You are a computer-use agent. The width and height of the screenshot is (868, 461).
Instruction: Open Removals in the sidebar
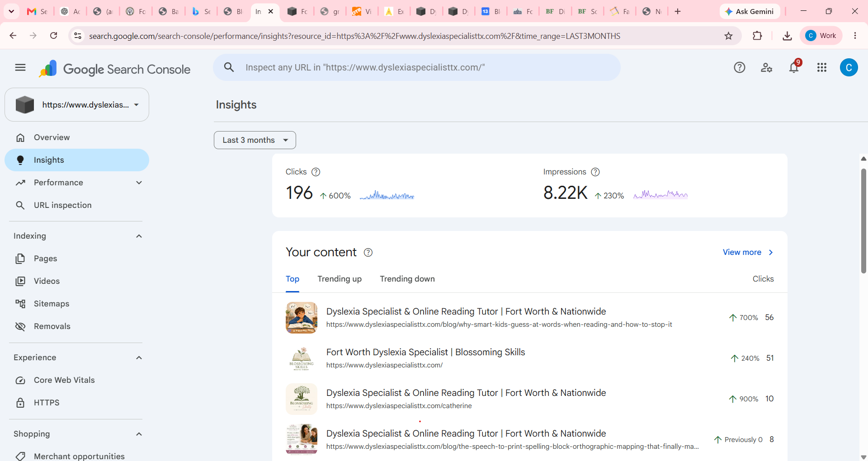click(x=77, y=326)
